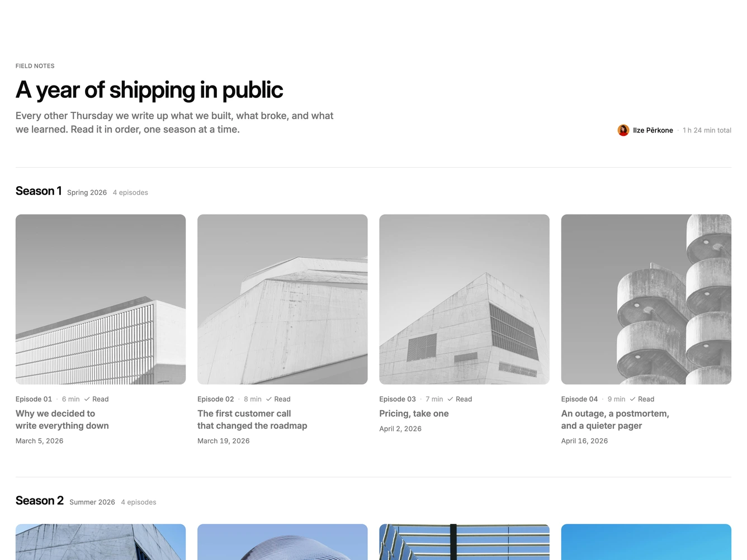Open 'Pricing, take one' article
This screenshot has width=747, height=560.
point(414,414)
